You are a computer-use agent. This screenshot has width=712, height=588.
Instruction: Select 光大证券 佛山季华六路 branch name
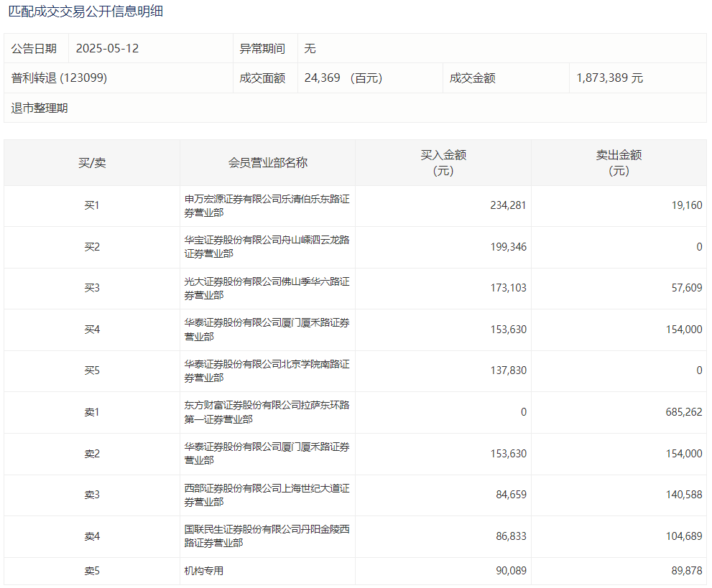[267, 289]
